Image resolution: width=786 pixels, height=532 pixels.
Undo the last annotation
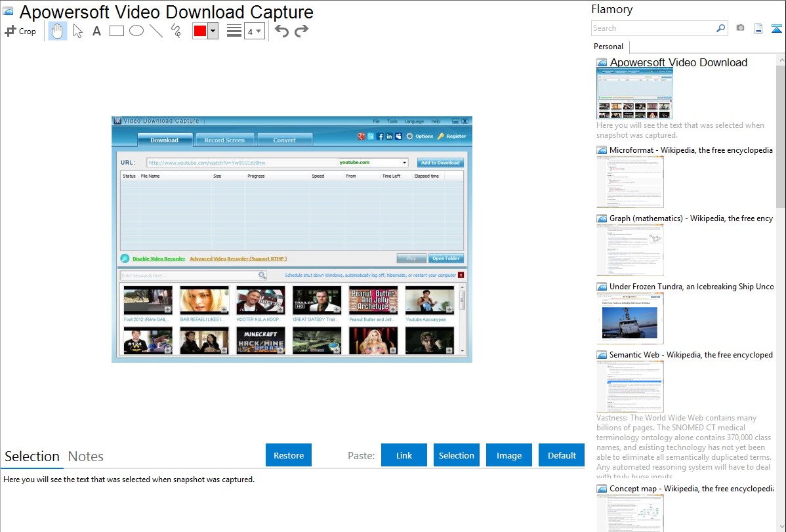281,31
